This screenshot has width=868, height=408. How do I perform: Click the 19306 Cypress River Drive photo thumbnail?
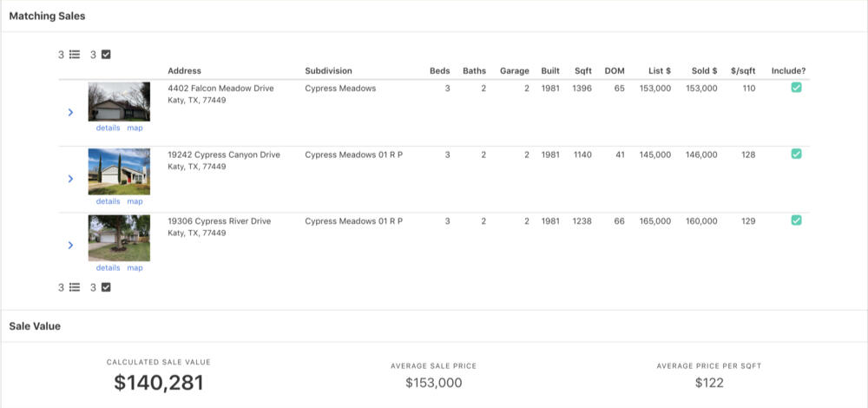(x=119, y=238)
